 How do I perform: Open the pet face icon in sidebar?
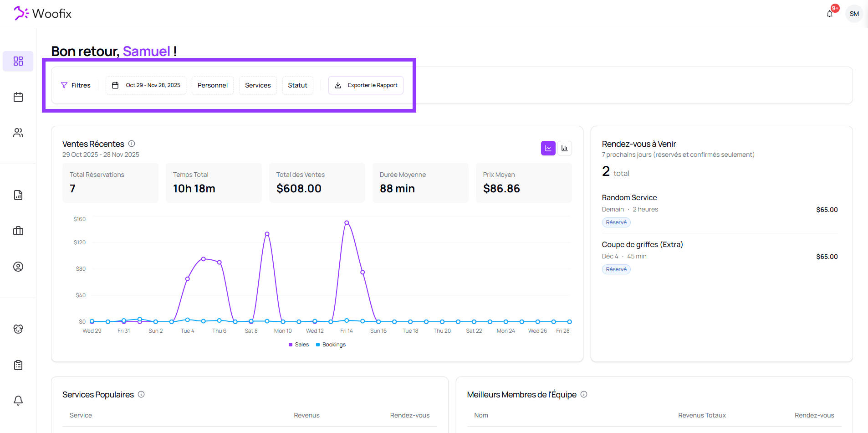click(x=18, y=329)
